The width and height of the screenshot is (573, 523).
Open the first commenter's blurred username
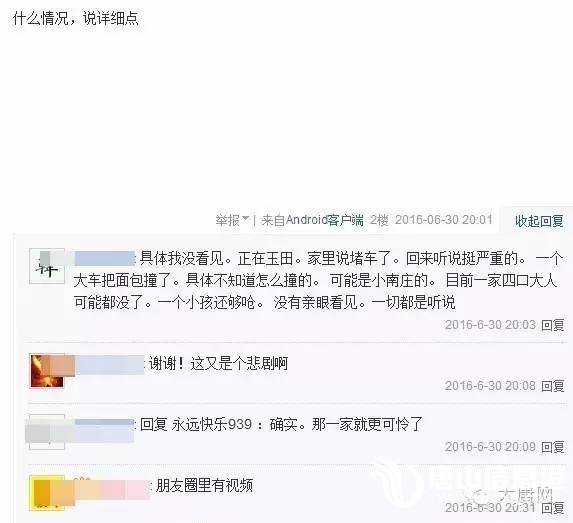click(105, 258)
